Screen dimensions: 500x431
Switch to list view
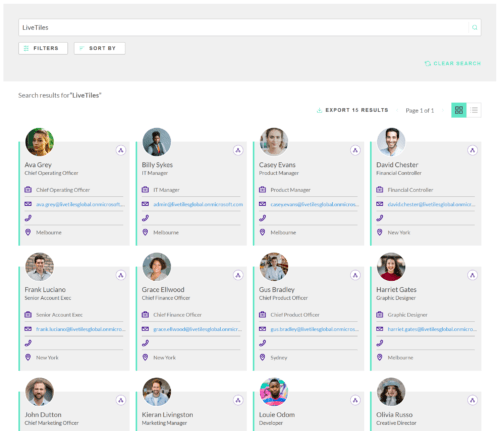474,110
